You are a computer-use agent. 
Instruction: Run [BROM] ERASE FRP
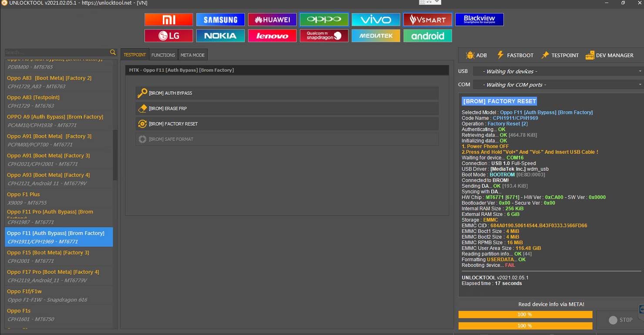(287, 109)
